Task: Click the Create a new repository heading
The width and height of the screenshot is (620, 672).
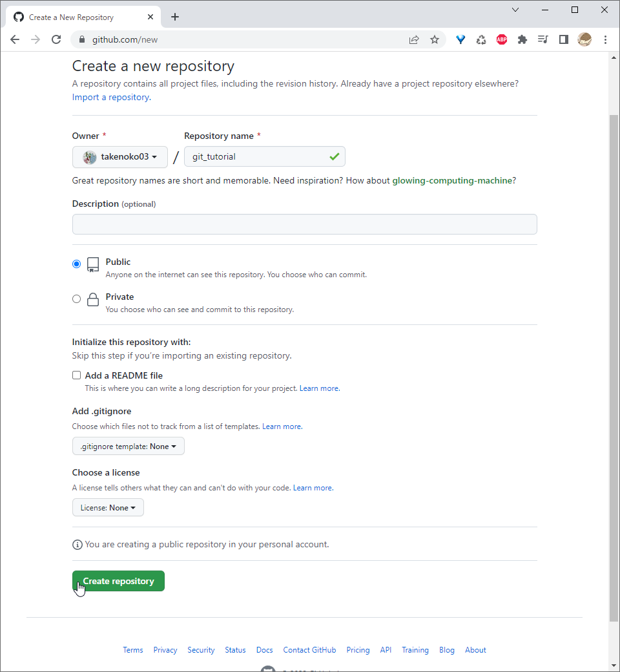Action: [x=153, y=66]
